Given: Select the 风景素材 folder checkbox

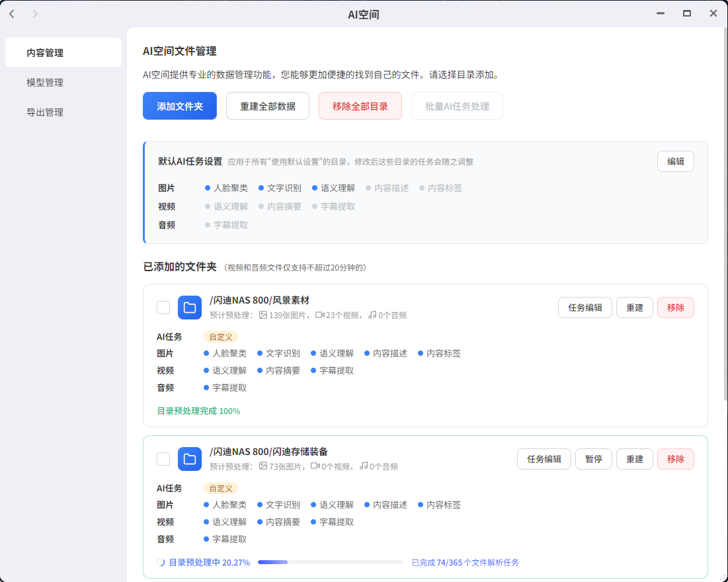Looking at the screenshot, I should tap(163, 308).
